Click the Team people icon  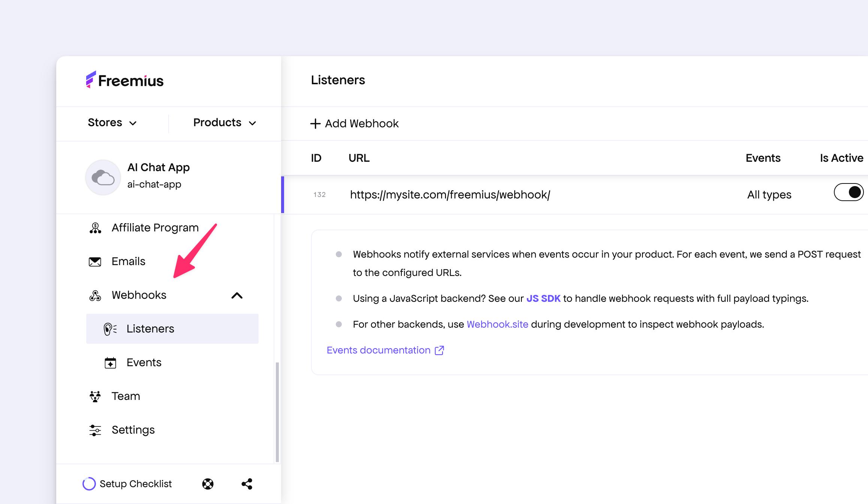pos(95,396)
